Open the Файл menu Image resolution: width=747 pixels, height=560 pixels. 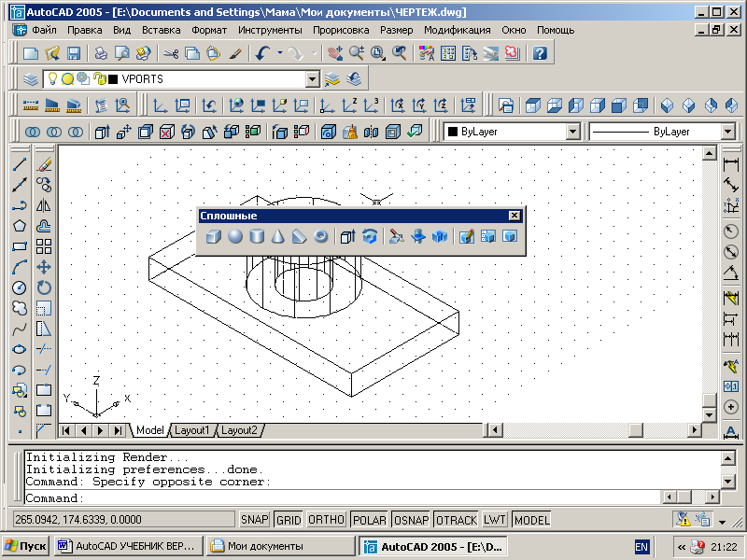(x=44, y=30)
